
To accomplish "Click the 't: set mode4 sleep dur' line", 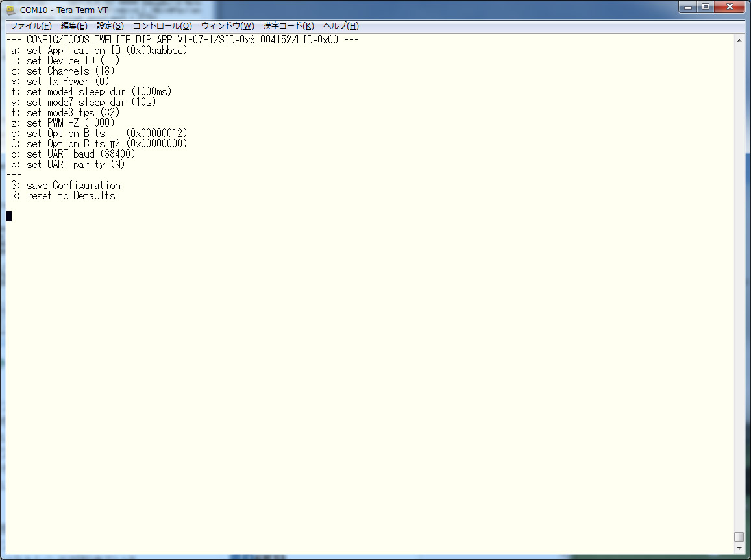I will (91, 92).
